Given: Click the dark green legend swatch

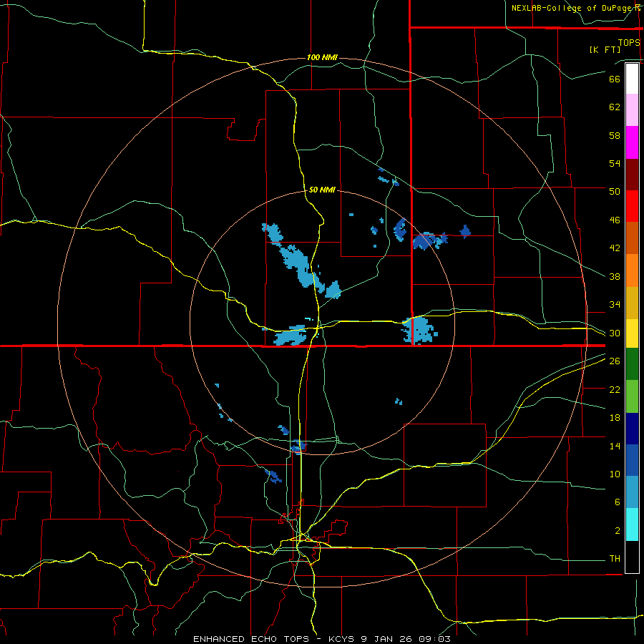Looking at the screenshot, I should pyautogui.click(x=632, y=364).
